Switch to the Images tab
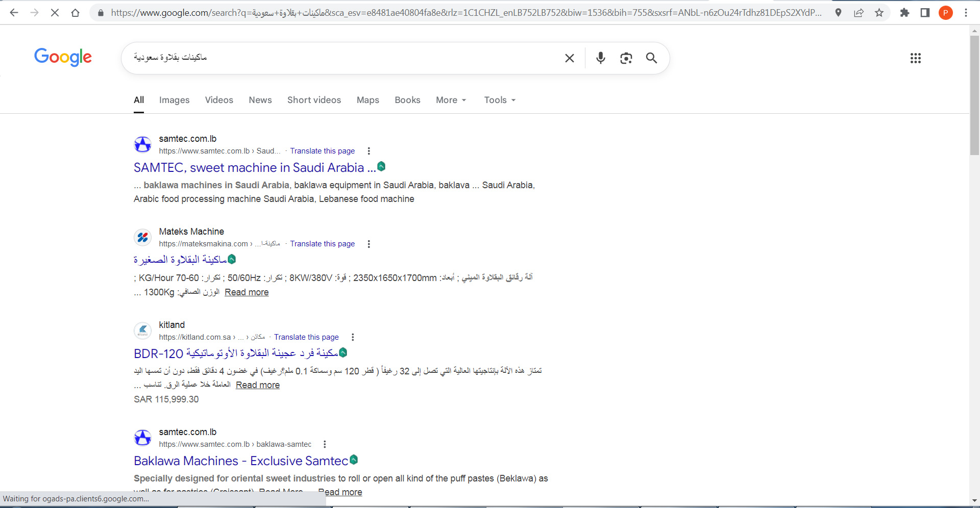The width and height of the screenshot is (980, 508). (175, 100)
